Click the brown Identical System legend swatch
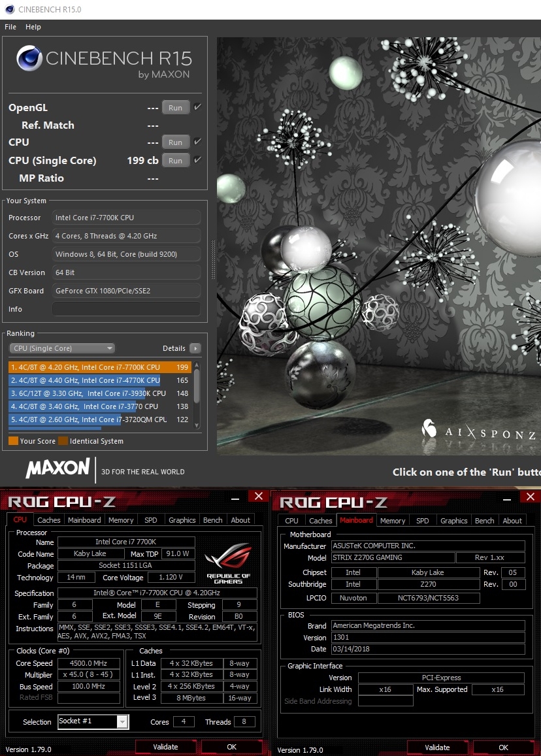Image resolution: width=541 pixels, height=756 pixels. pos(63,440)
